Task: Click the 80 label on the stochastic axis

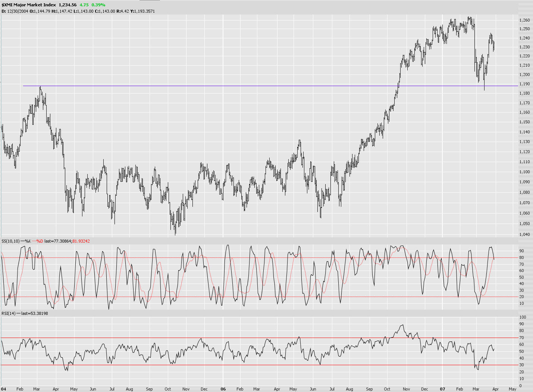Action: coord(521,258)
